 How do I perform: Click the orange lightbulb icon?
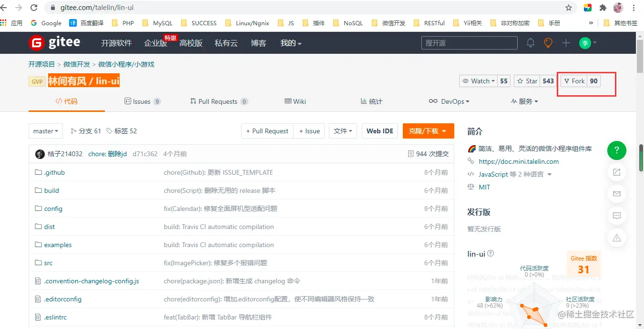point(548,43)
